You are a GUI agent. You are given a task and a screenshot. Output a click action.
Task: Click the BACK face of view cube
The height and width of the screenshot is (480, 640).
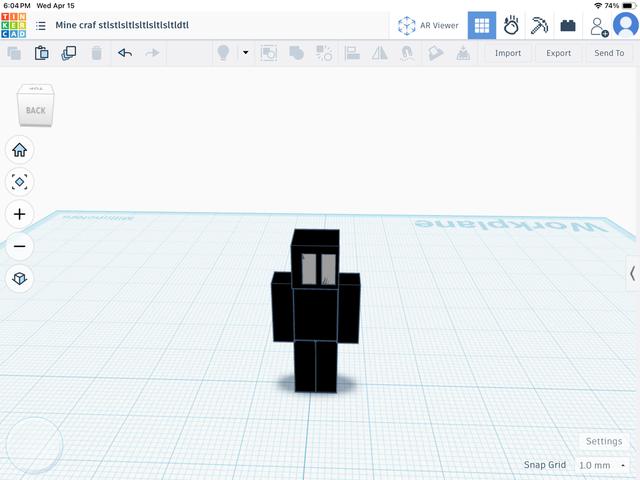[36, 110]
